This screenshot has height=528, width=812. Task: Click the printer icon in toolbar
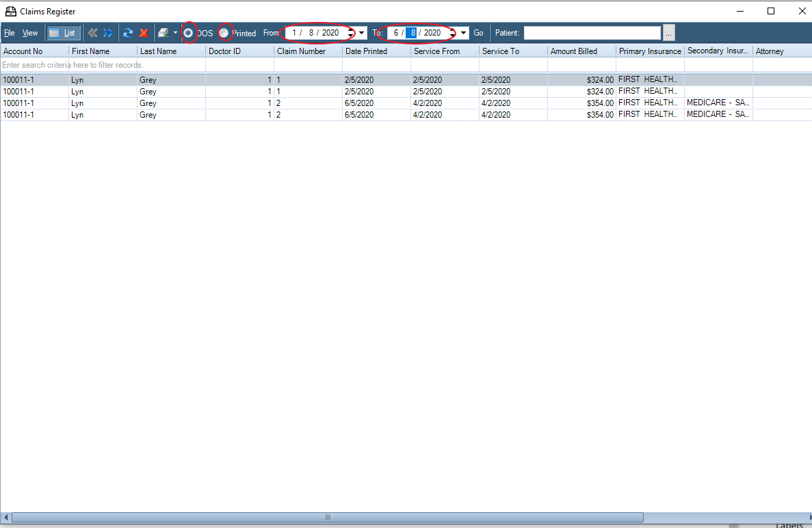click(163, 33)
